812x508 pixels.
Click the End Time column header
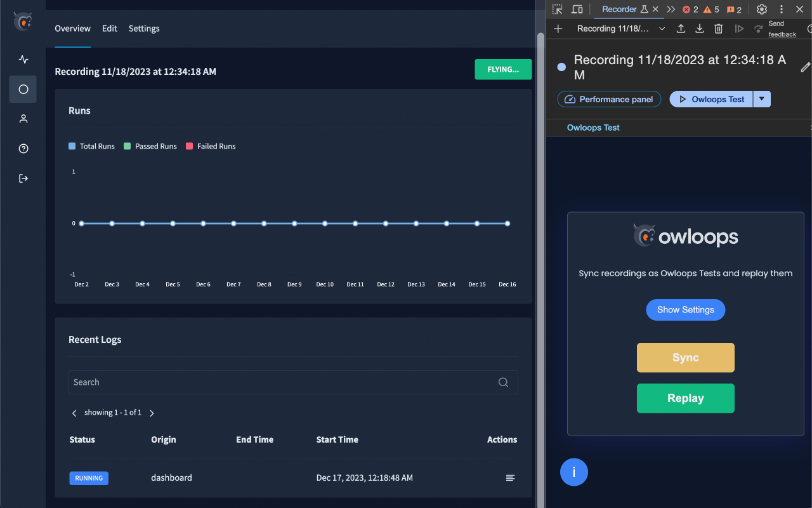coord(255,439)
